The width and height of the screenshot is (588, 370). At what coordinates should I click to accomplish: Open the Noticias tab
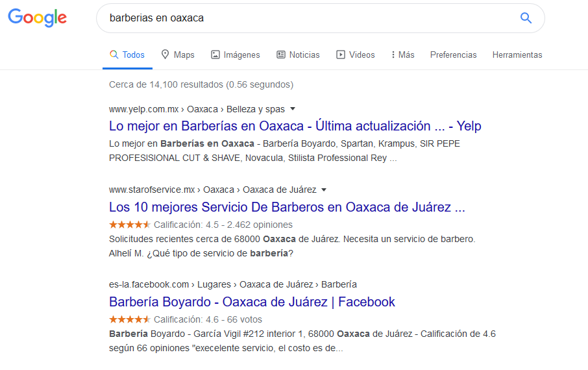(298, 55)
